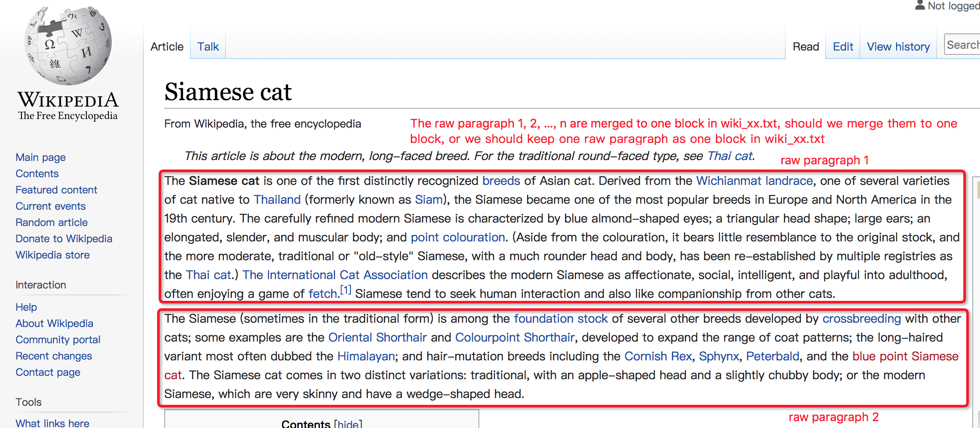Open Contents in sidebar
Viewport: 980px width, 428px height.
pos(37,173)
